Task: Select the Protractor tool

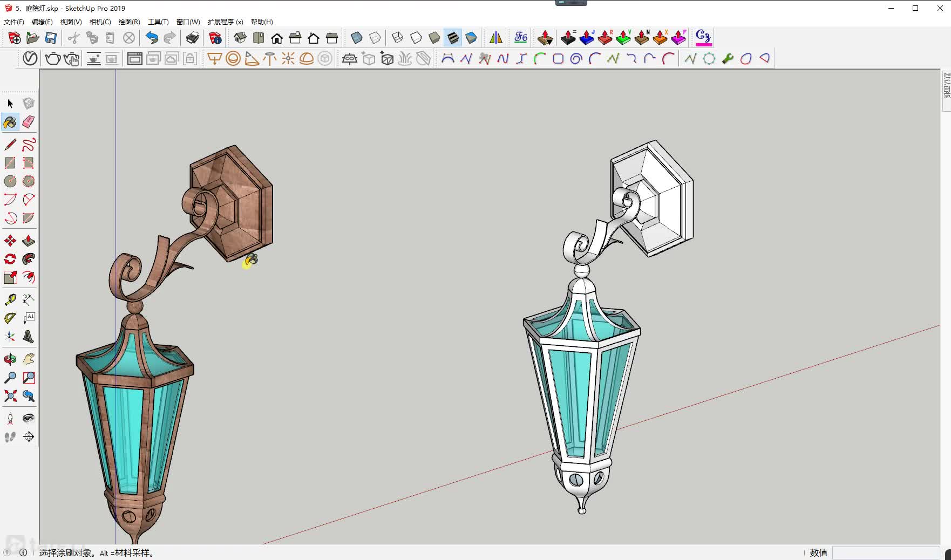Action: click(x=10, y=318)
